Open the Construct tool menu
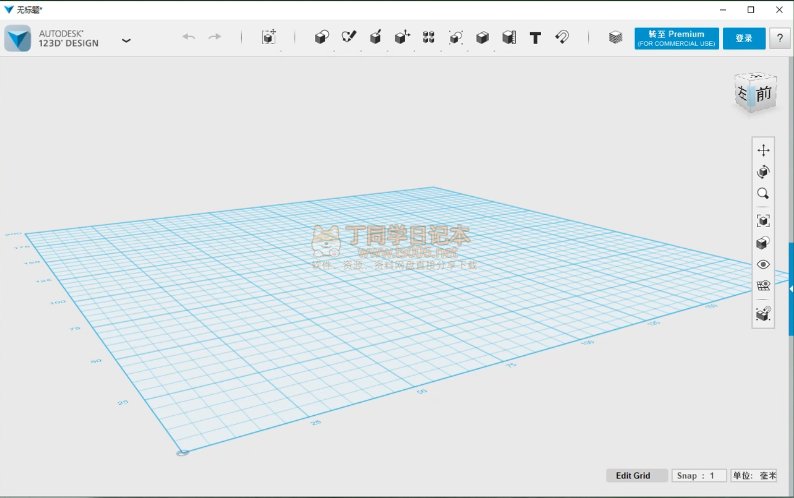 [x=376, y=37]
